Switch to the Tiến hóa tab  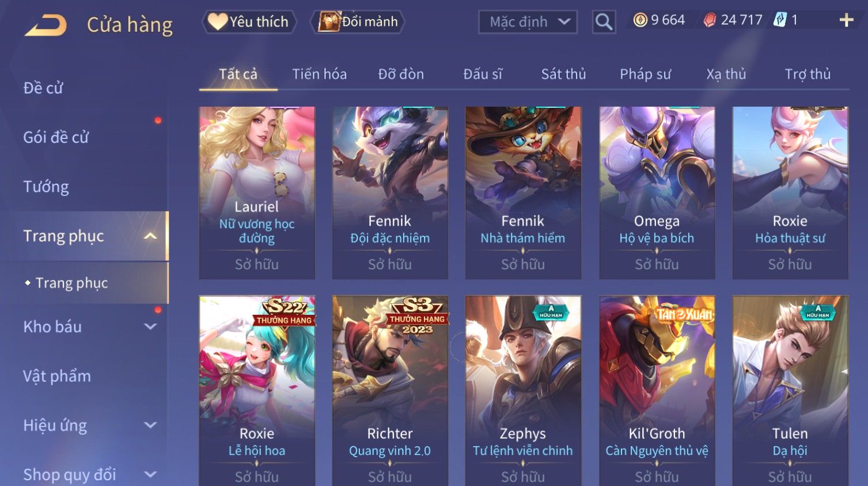click(319, 74)
